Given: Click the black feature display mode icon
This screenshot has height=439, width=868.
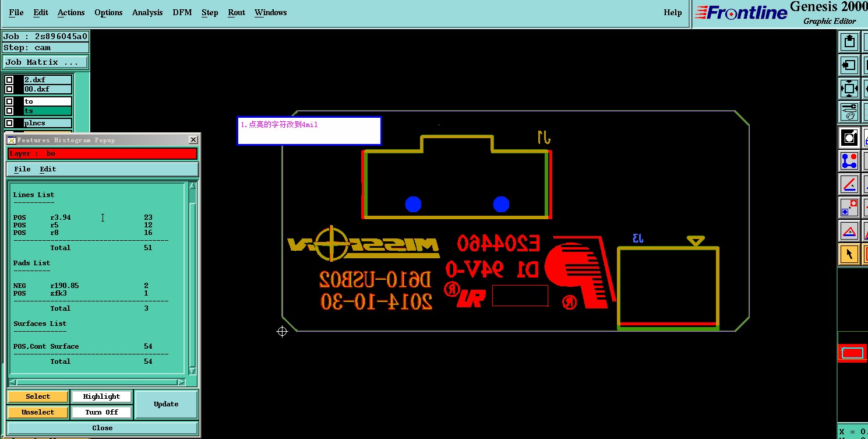Looking at the screenshot, I should coord(849,138).
